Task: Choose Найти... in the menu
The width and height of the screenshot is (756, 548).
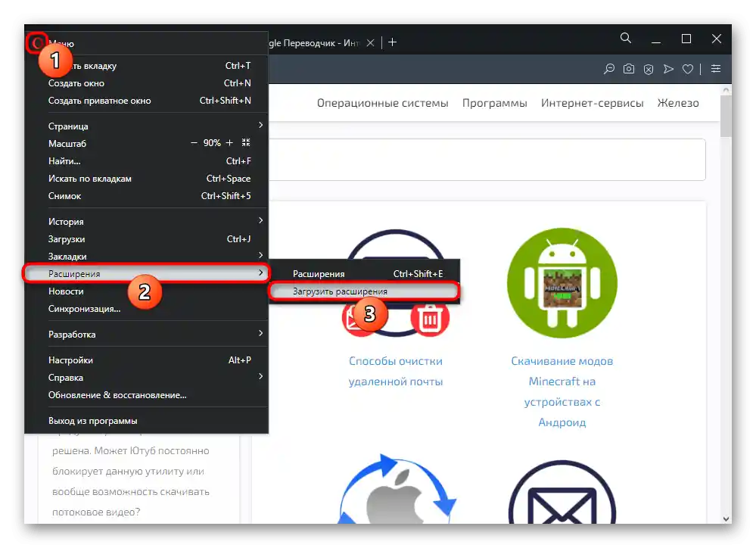Action: pos(147,161)
